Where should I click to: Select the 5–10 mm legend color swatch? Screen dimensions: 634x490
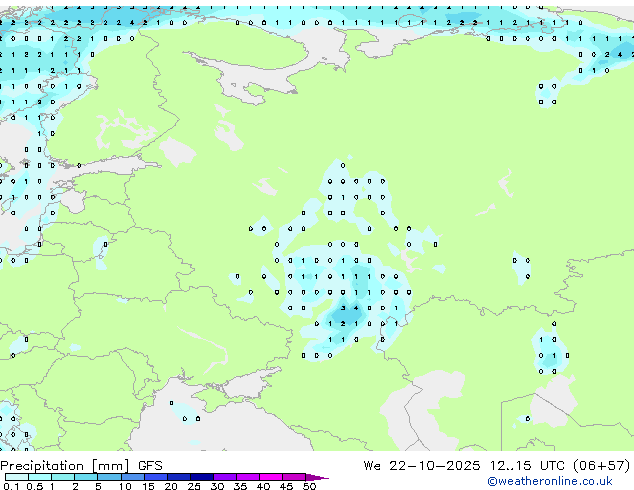tap(109, 477)
